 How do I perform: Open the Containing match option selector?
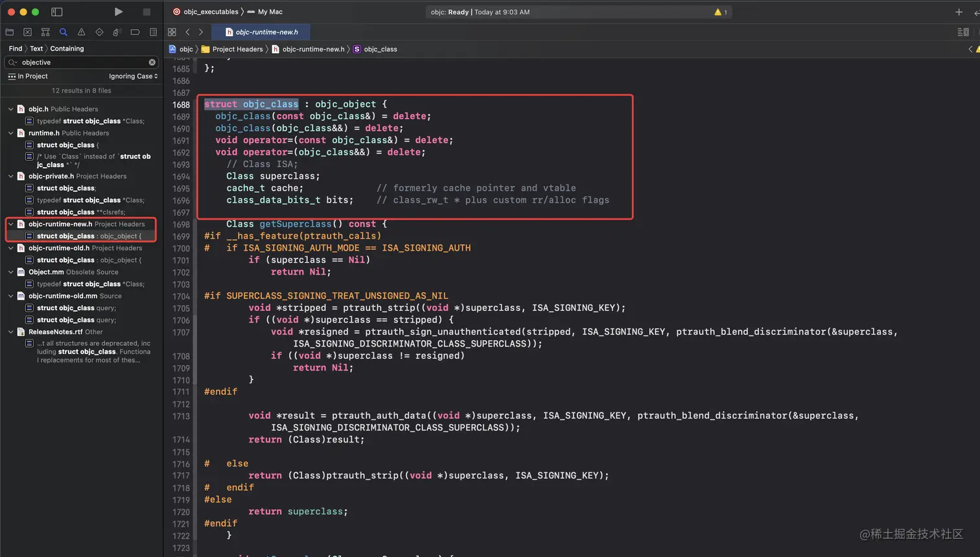click(67, 49)
